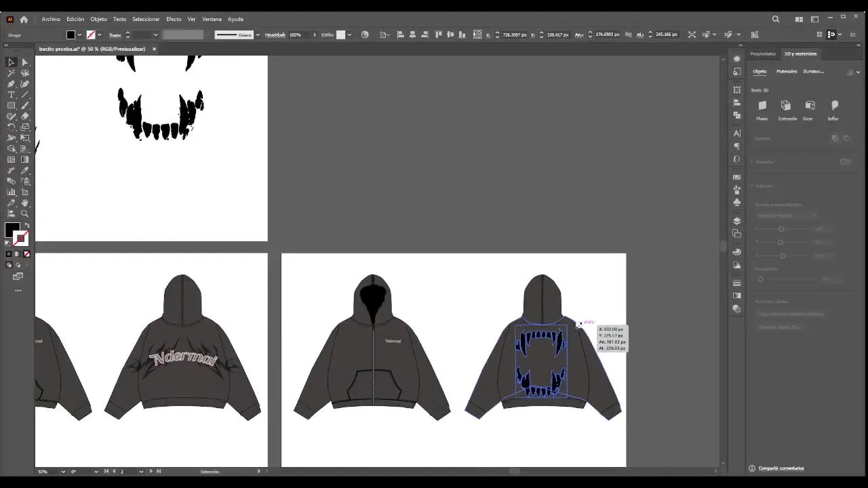This screenshot has height=488, width=868.
Task: Open the Edición menu
Action: coord(75,19)
